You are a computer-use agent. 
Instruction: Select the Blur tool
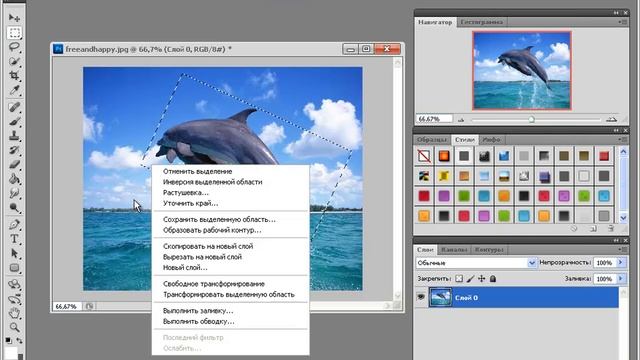coord(14,193)
